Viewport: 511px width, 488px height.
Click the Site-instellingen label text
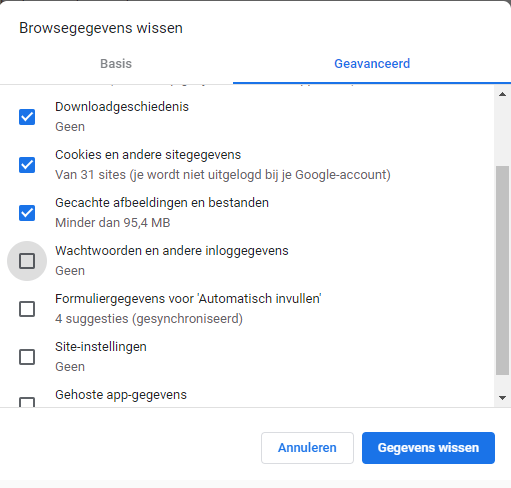(101, 347)
